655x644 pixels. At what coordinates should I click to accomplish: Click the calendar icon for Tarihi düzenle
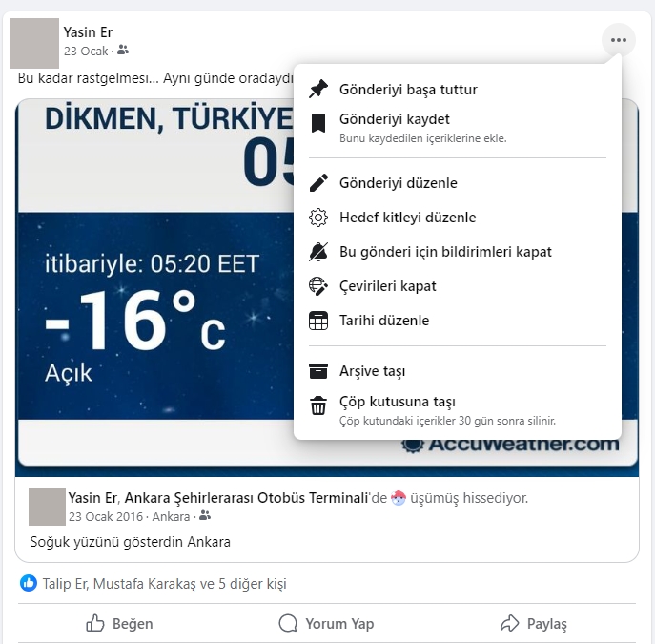[x=318, y=321]
